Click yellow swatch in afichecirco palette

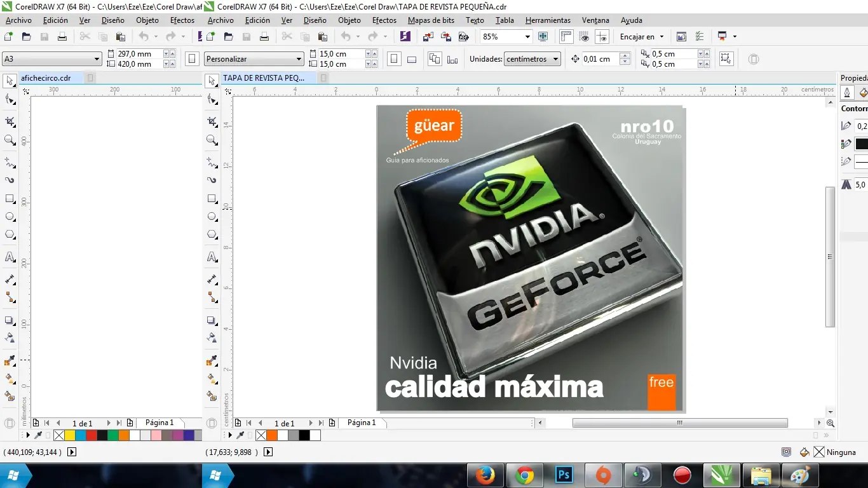(70, 435)
